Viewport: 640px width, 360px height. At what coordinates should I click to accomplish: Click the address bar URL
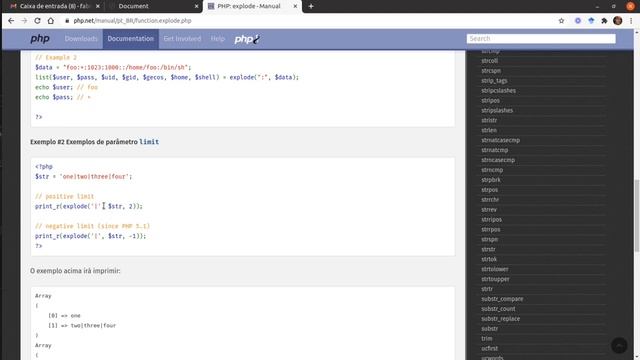tap(132, 21)
